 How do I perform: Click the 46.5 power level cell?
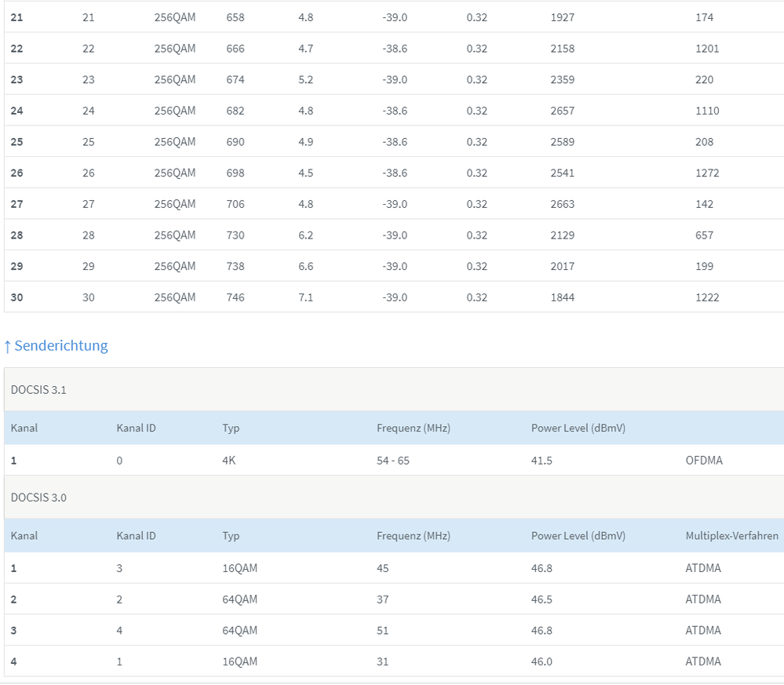click(x=542, y=599)
